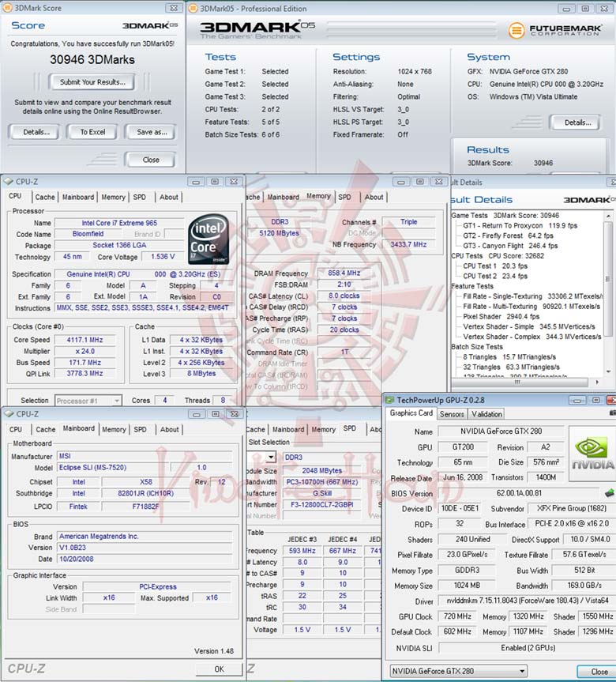Click the title icon of the CPU-Z processor window
The height and width of the screenshot is (682, 616).
click(8, 182)
